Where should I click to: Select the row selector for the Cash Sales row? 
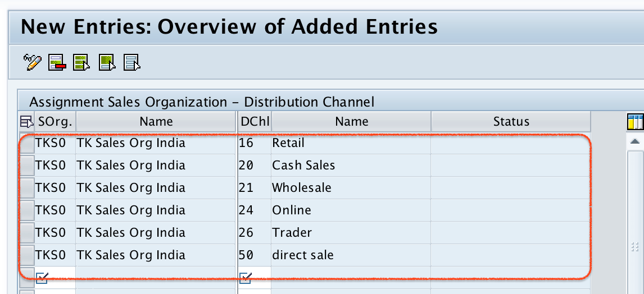(27, 166)
